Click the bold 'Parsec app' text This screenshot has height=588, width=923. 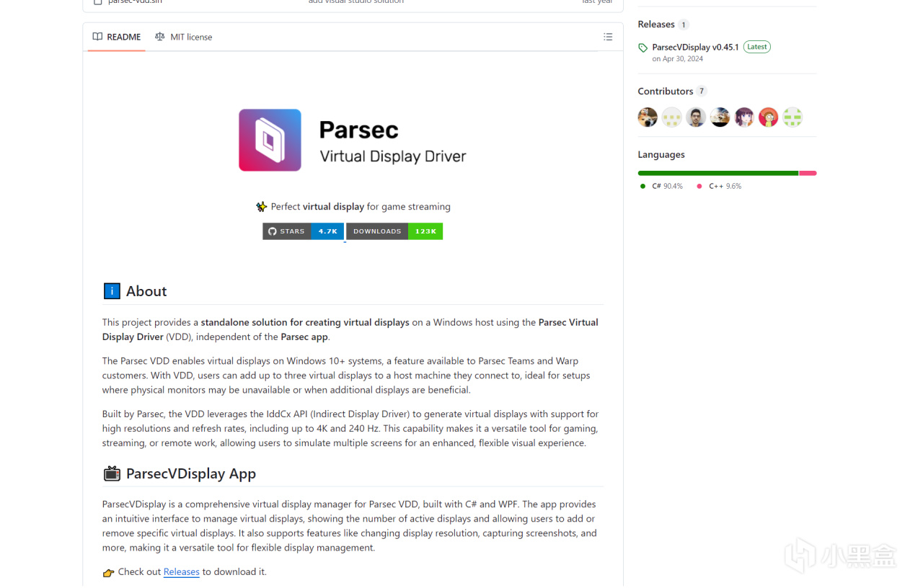click(304, 337)
